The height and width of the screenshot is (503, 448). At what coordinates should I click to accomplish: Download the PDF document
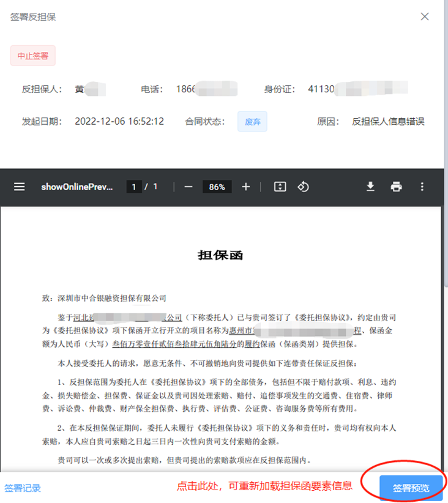click(370, 187)
